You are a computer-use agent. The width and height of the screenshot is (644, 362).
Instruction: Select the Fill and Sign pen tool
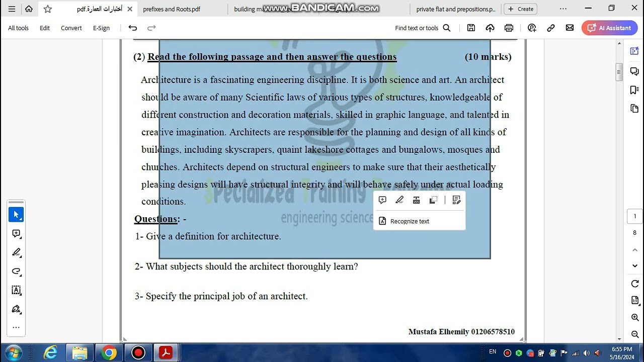(x=16, y=309)
